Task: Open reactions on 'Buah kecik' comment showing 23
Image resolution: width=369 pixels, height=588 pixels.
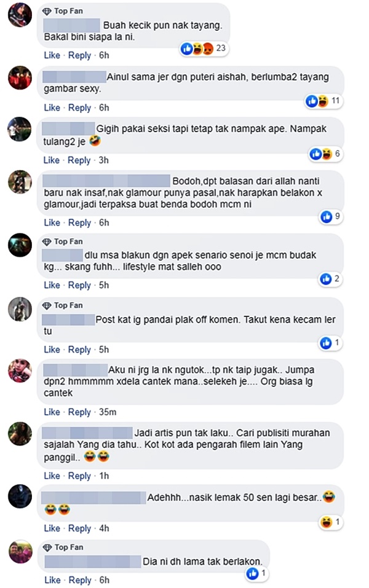Action: tap(203, 49)
